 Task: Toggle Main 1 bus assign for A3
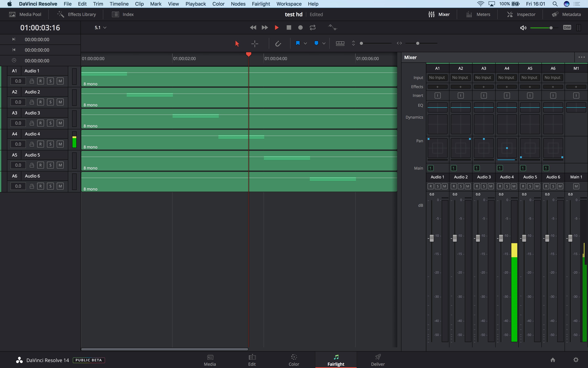point(477,168)
